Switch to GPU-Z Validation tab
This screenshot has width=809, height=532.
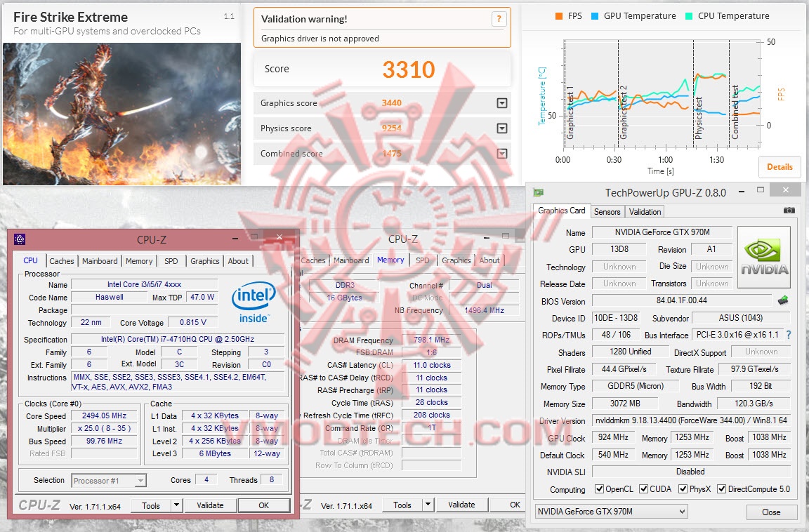(645, 211)
